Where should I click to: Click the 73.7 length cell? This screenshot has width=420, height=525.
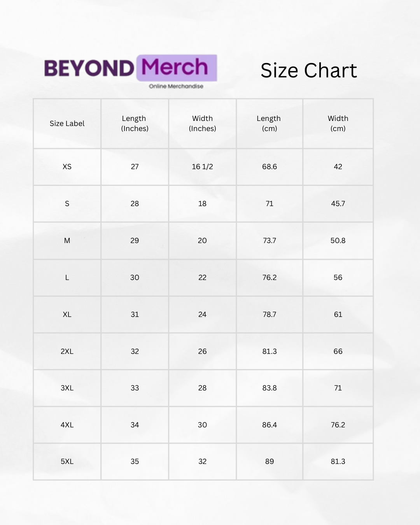(269, 241)
